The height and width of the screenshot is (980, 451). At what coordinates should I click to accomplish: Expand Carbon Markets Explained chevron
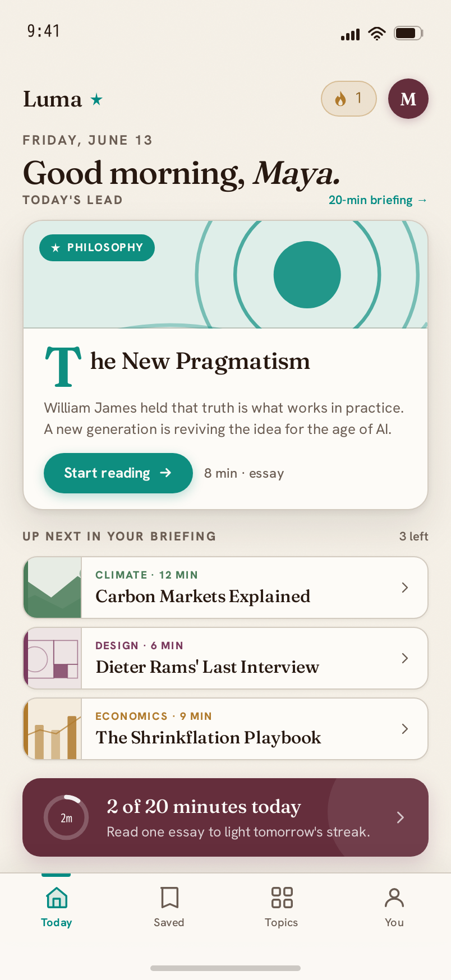point(405,588)
